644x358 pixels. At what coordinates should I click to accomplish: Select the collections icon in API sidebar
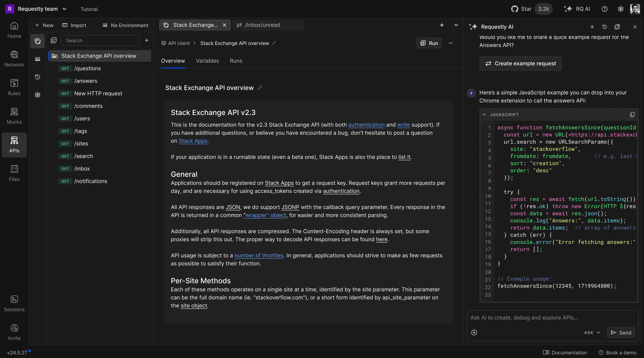point(38,41)
